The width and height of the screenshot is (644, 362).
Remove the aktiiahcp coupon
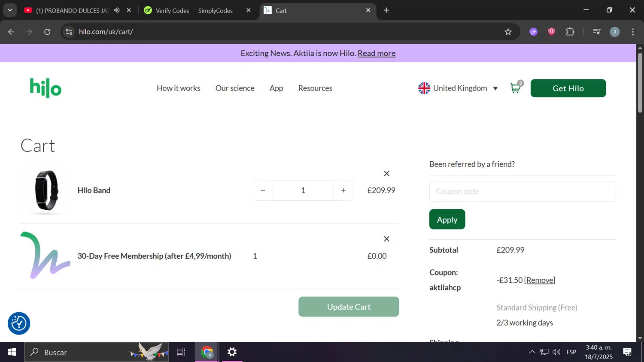(x=540, y=280)
